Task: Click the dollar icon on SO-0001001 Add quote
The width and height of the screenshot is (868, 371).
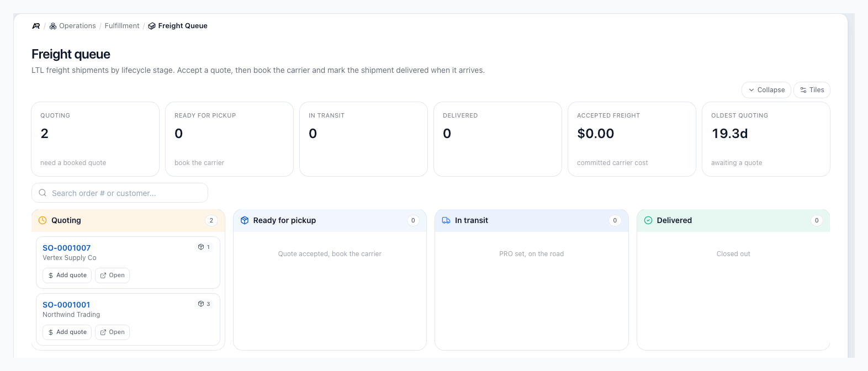Action: point(51,332)
